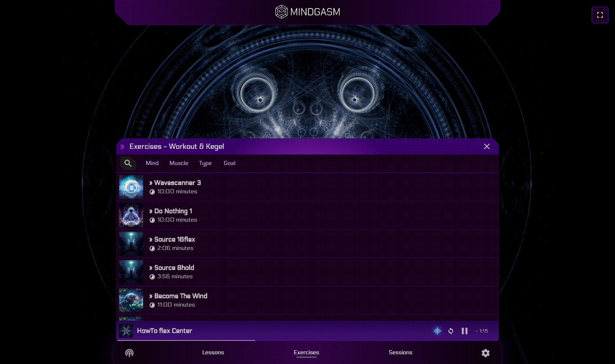Click the Source 16flex thumbnail image

pyautogui.click(x=131, y=243)
